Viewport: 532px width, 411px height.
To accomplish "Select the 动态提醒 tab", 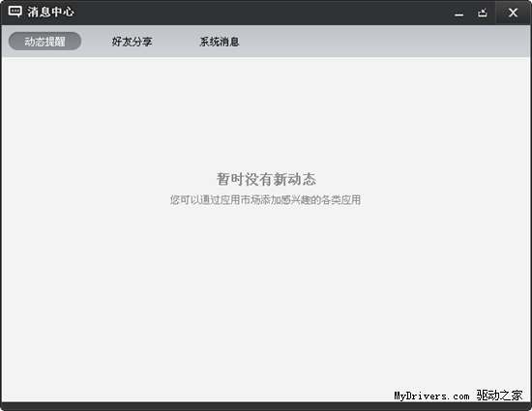I will pyautogui.click(x=44, y=42).
